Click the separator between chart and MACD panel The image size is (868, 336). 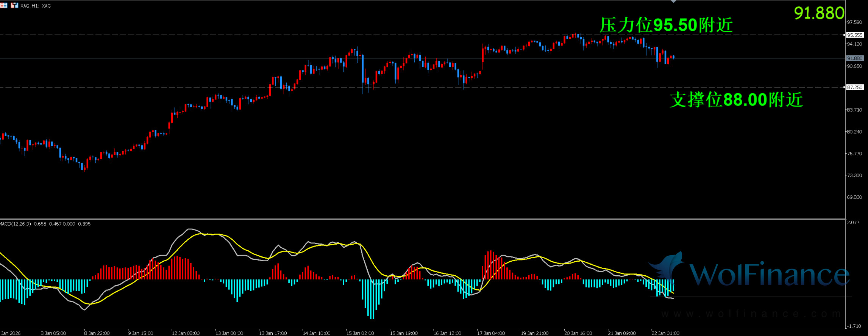422,219
